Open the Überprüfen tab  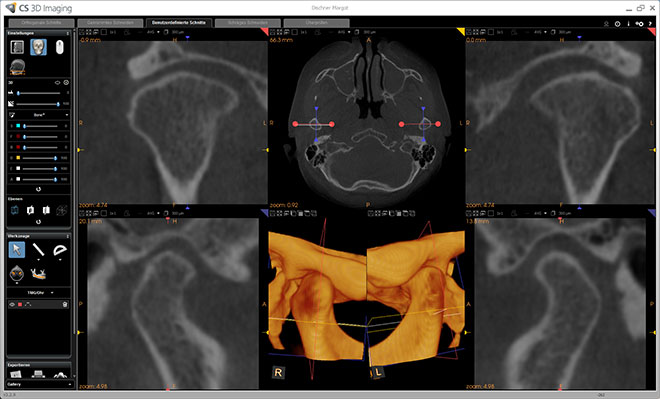(x=316, y=23)
